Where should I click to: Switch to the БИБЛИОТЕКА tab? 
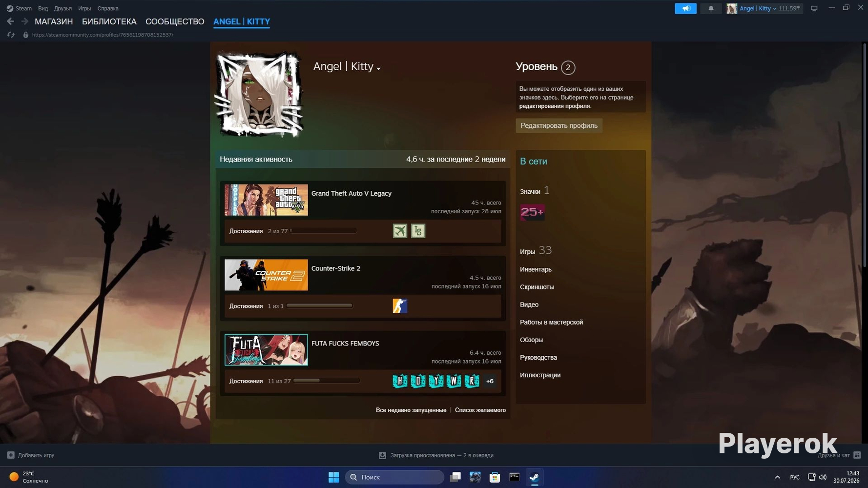[x=109, y=21]
